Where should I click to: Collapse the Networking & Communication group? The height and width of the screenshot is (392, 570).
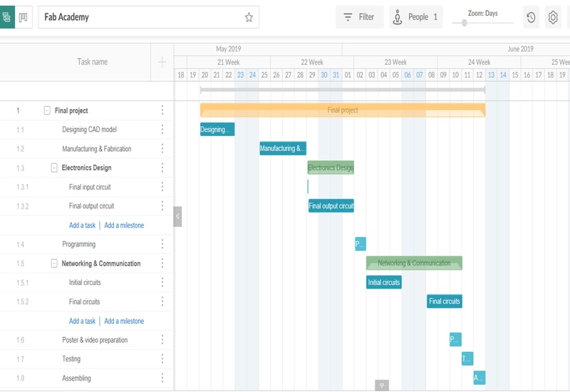[54, 264]
